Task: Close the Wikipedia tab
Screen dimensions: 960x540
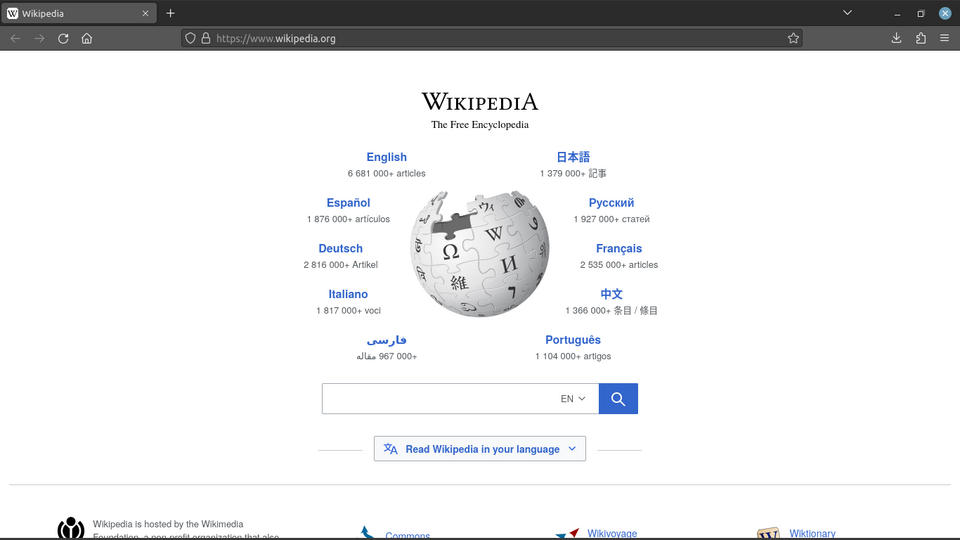Action: pyautogui.click(x=145, y=13)
